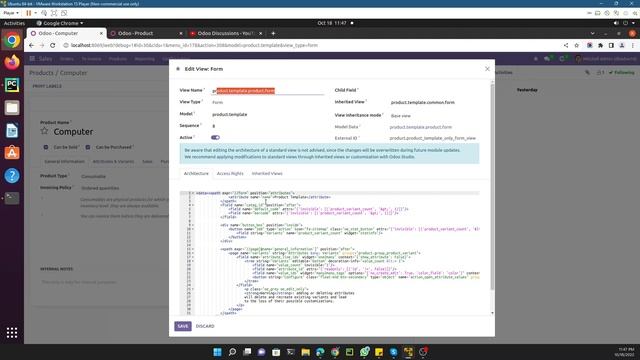Open Microsoft Edge from Windows taskbar
Viewport: 640px width, 360px height.
tap(320, 352)
